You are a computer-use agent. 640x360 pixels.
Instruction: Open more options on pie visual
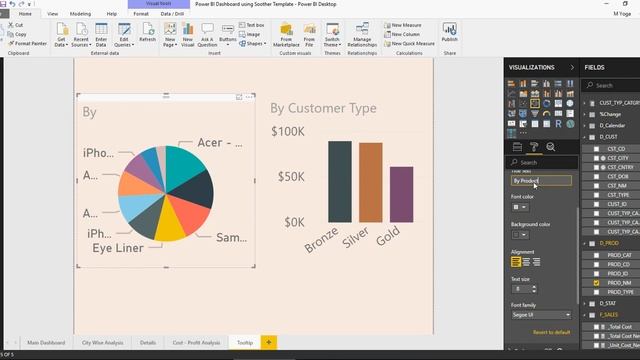click(249, 97)
